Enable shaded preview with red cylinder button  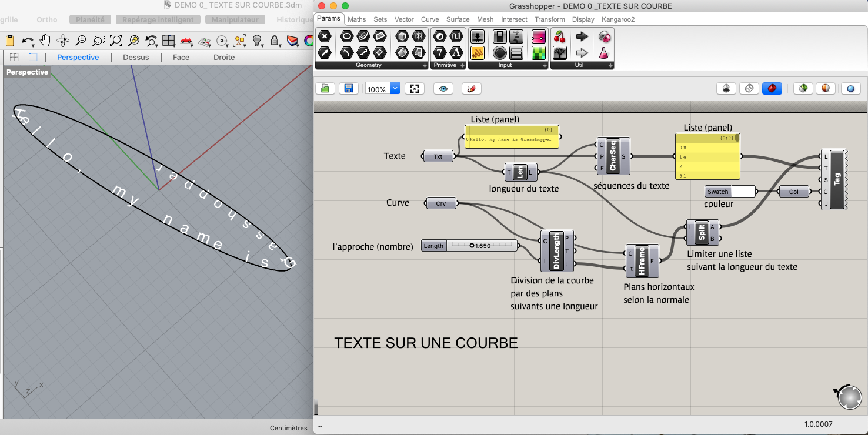point(772,88)
